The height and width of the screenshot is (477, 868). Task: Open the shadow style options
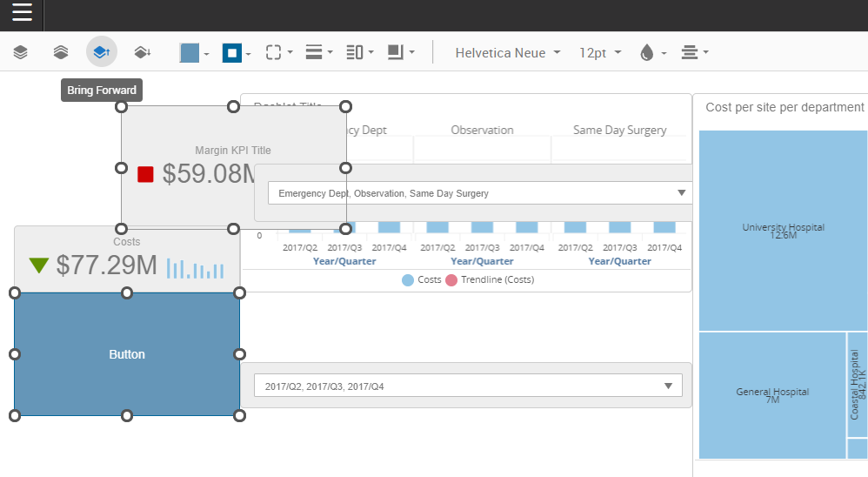400,52
